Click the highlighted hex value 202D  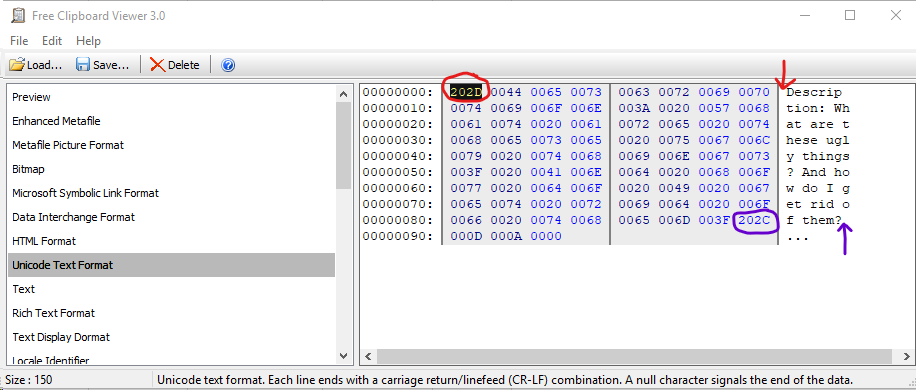coord(466,92)
